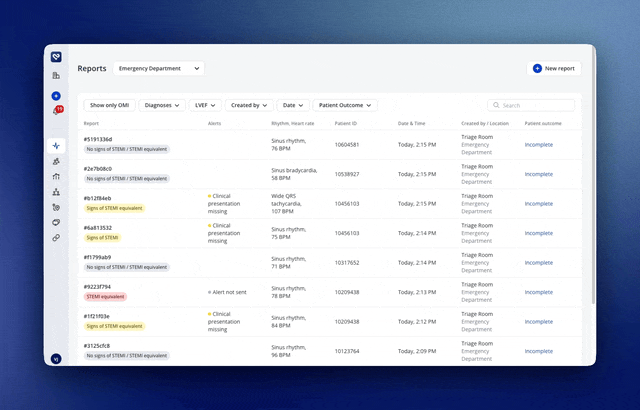Click the New report button
The height and width of the screenshot is (410, 640).
(x=554, y=69)
